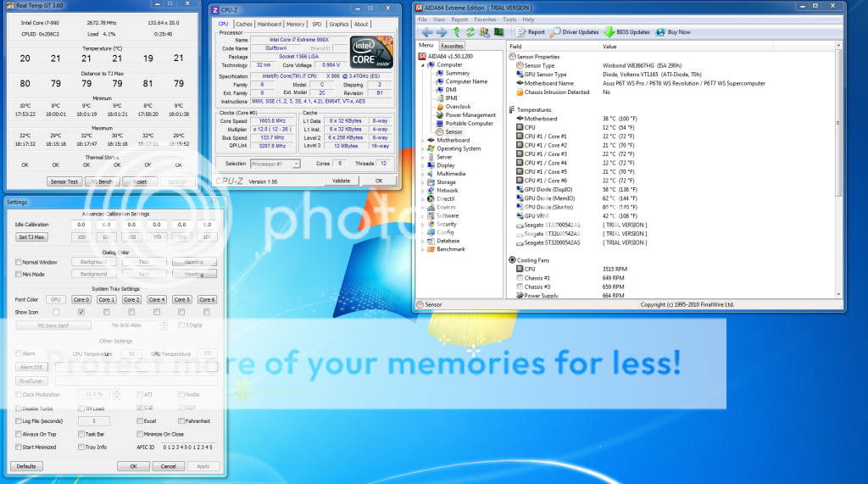Expand the Motherboard node in AIDA64 tree
This screenshot has height=484, width=868.
click(x=423, y=141)
